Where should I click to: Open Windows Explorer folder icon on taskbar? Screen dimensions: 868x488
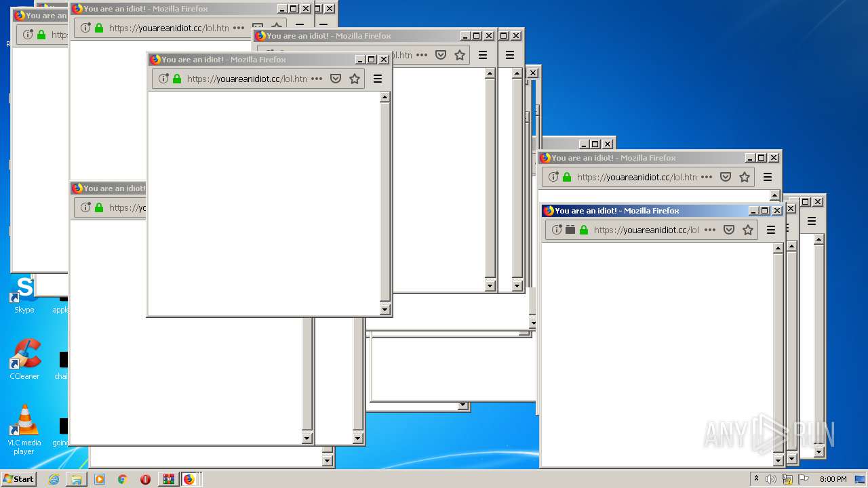[77, 479]
